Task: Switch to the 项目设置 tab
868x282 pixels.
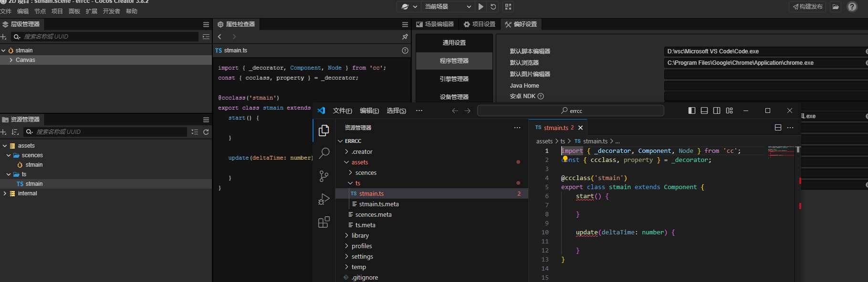Action: click(480, 24)
